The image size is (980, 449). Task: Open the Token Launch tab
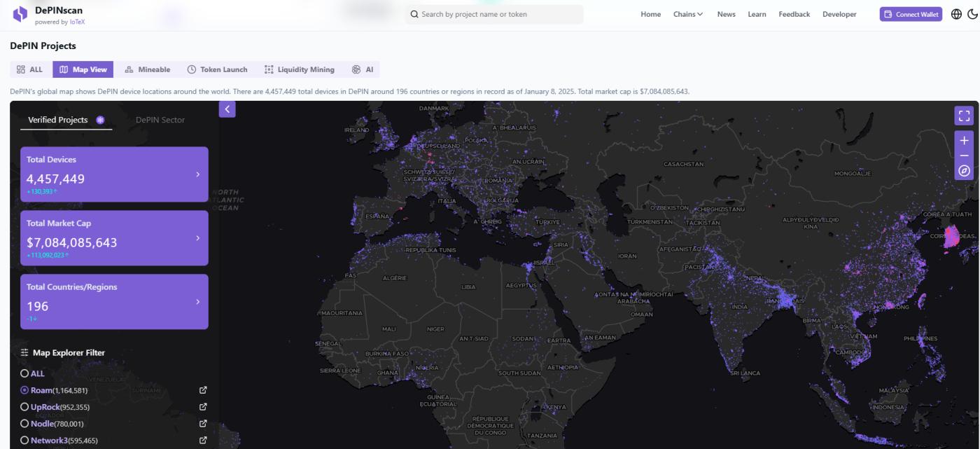pyautogui.click(x=217, y=69)
